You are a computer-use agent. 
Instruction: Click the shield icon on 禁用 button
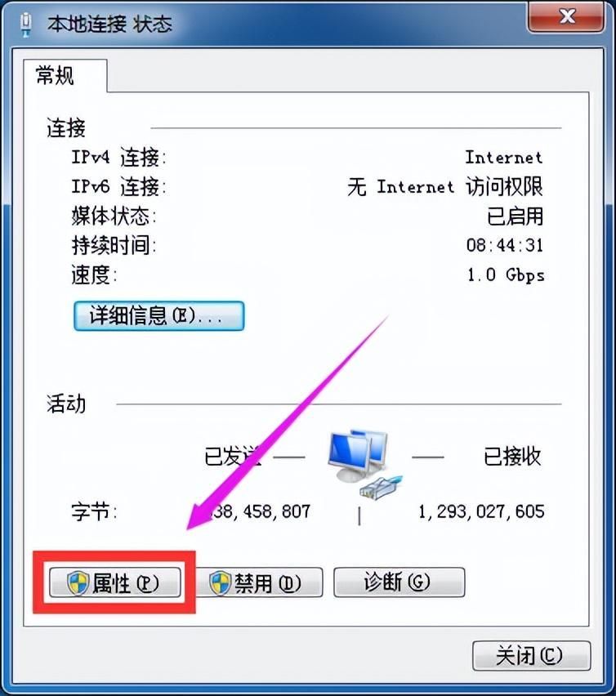pos(220,582)
